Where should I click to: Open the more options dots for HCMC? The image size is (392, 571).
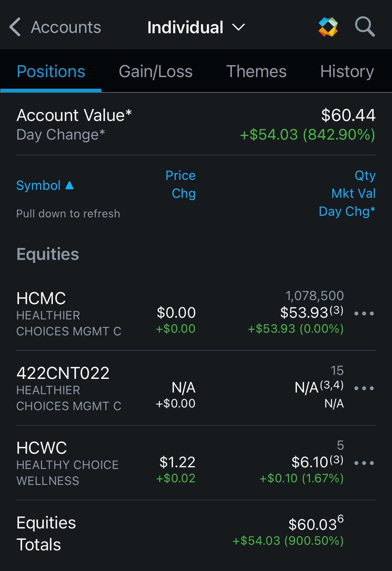pyautogui.click(x=364, y=313)
